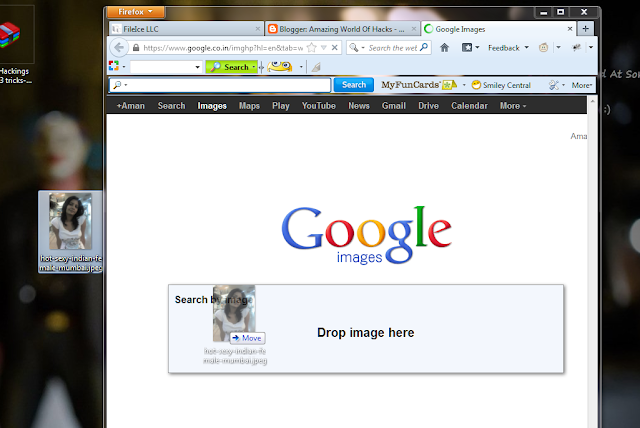Bookmark this page with the star
The image size is (640, 428).
click(311, 48)
